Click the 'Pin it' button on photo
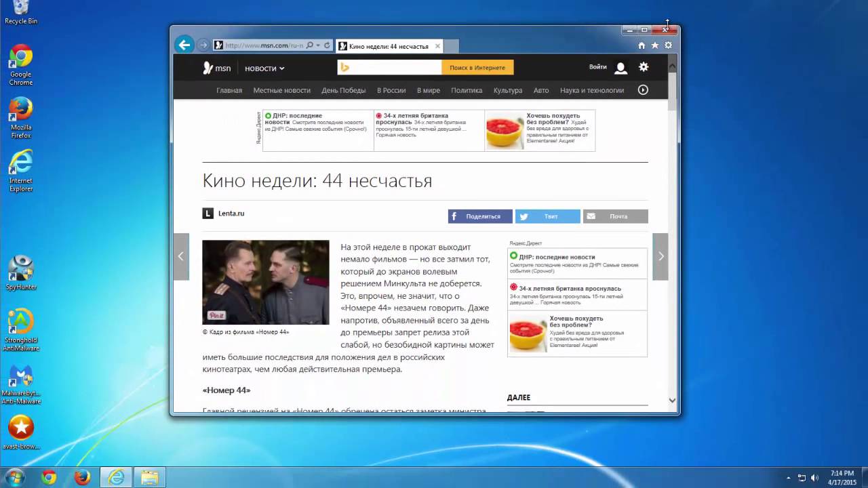The height and width of the screenshot is (488, 868). pyautogui.click(x=216, y=315)
